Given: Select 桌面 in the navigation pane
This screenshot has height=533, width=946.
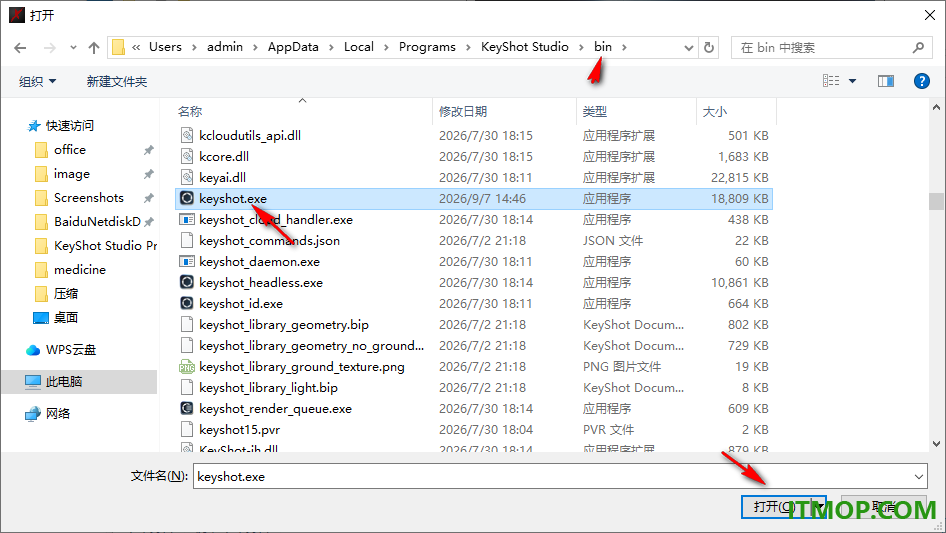Looking at the screenshot, I should click(x=65, y=318).
